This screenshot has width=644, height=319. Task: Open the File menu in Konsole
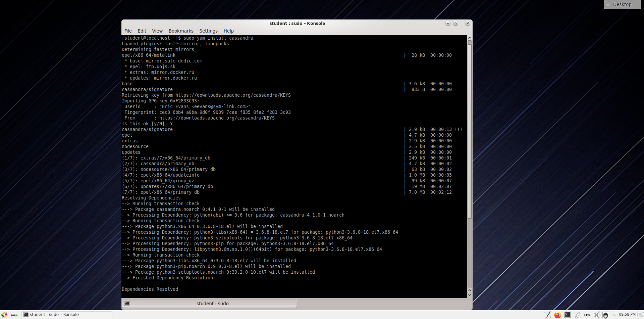pyautogui.click(x=128, y=31)
